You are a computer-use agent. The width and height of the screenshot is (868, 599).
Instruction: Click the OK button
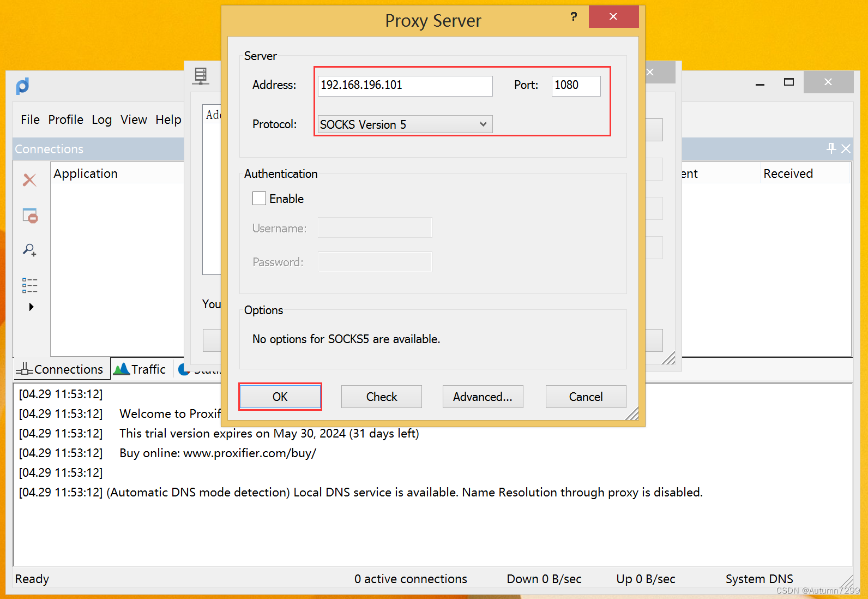(280, 397)
